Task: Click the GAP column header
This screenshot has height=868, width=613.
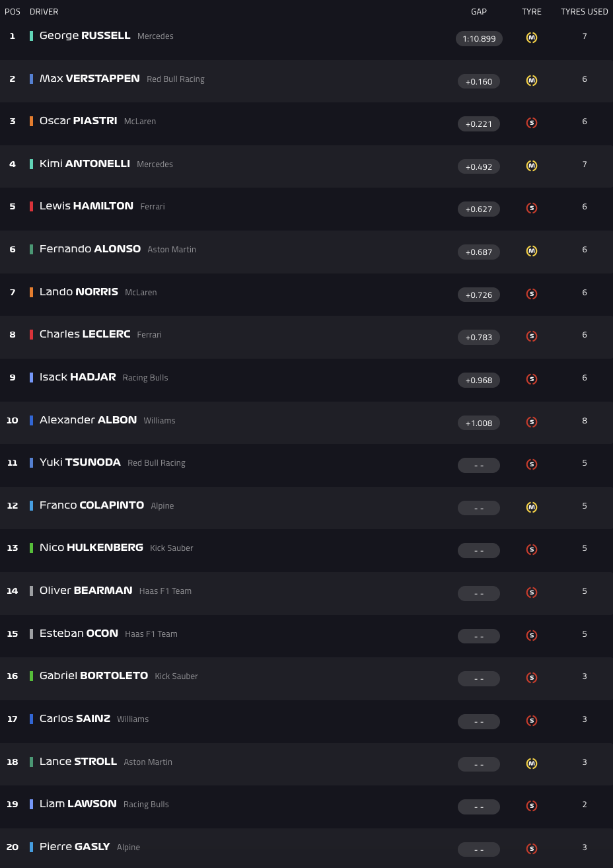Action: click(479, 12)
